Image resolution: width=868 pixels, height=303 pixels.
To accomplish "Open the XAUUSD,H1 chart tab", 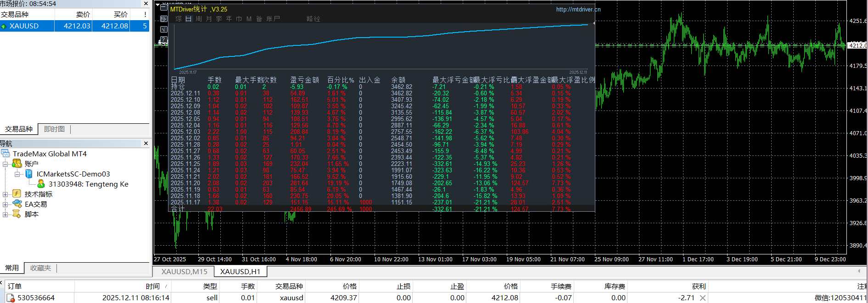I will click(x=240, y=272).
